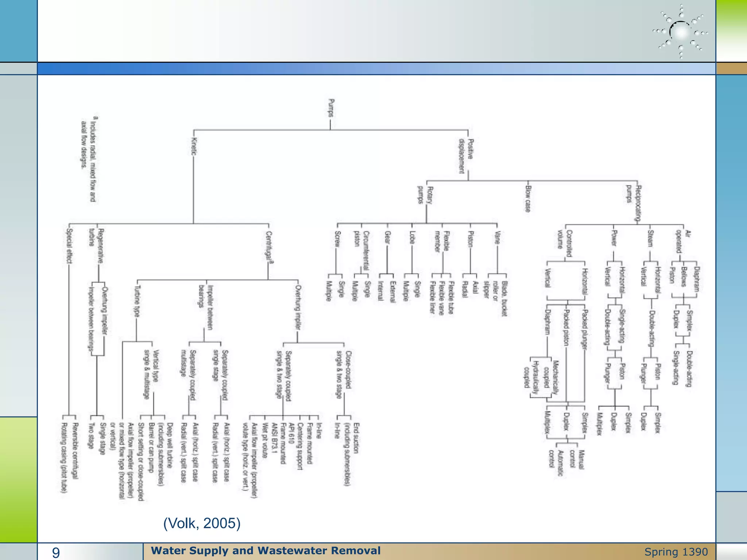Image resolution: width=747 pixels, height=560 pixels.
Task: Click the slide number 9
Action: click(x=56, y=553)
